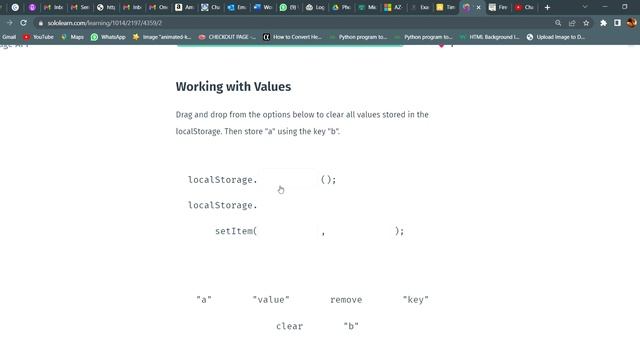Image resolution: width=640 pixels, height=360 pixels.
Task: Open the How to Convert He... bookmark
Action: click(x=292, y=37)
